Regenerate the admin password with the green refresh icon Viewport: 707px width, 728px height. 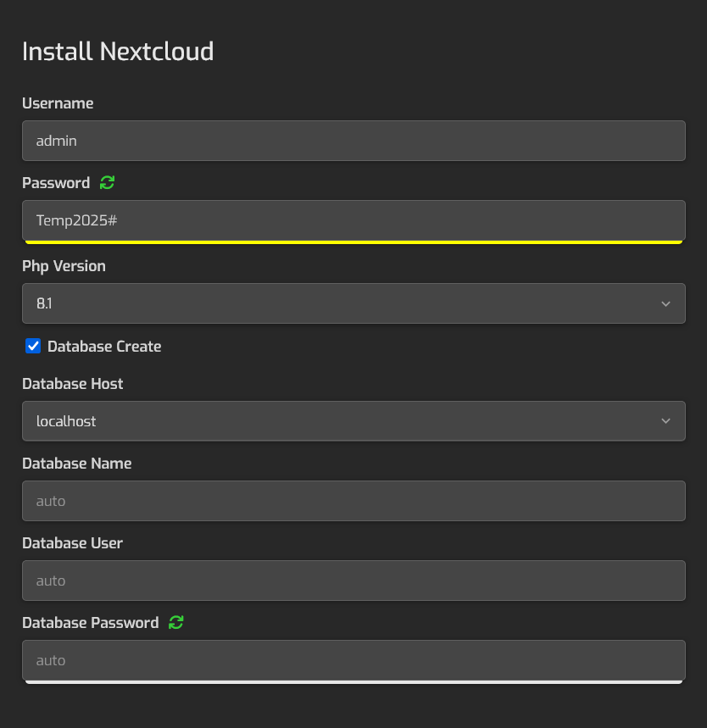108,182
